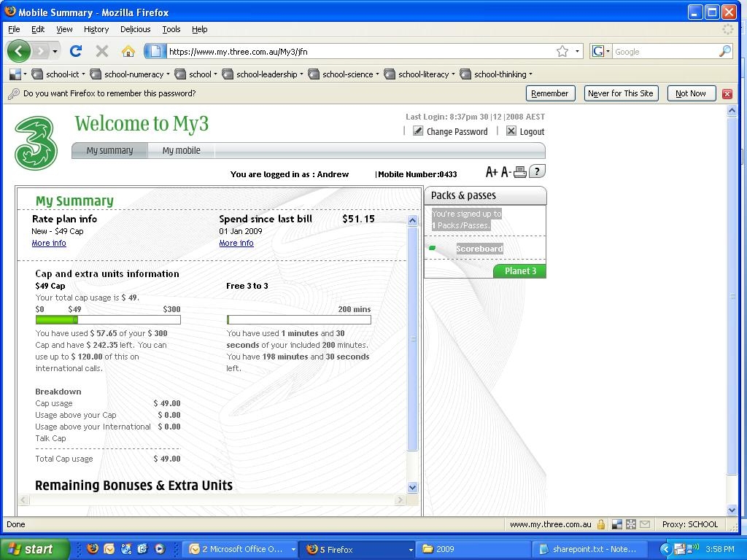This screenshot has height=560, width=747.
Task: Open the View menu
Action: (64, 29)
